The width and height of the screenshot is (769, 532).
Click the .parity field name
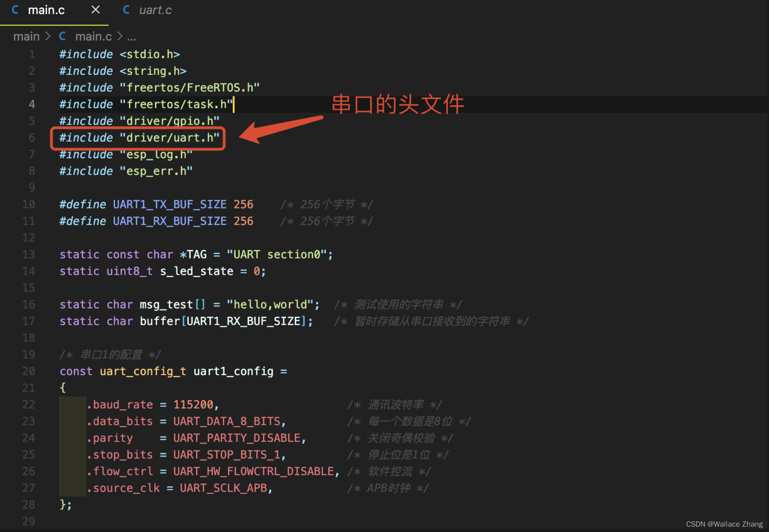pos(110,438)
